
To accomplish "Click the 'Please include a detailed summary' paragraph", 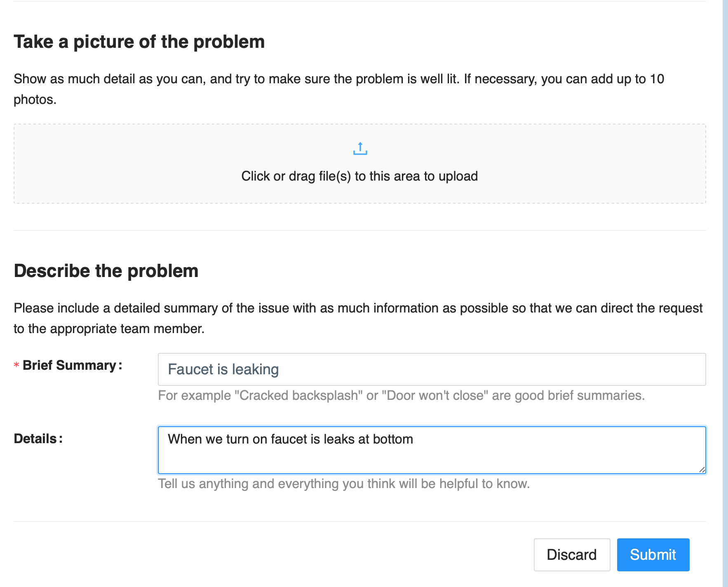I will pyautogui.click(x=358, y=318).
